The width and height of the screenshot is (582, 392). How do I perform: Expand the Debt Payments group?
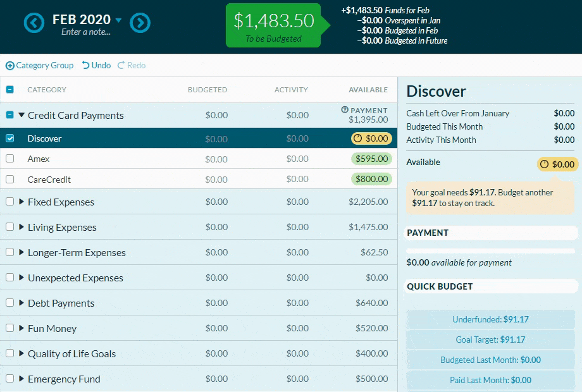(22, 303)
